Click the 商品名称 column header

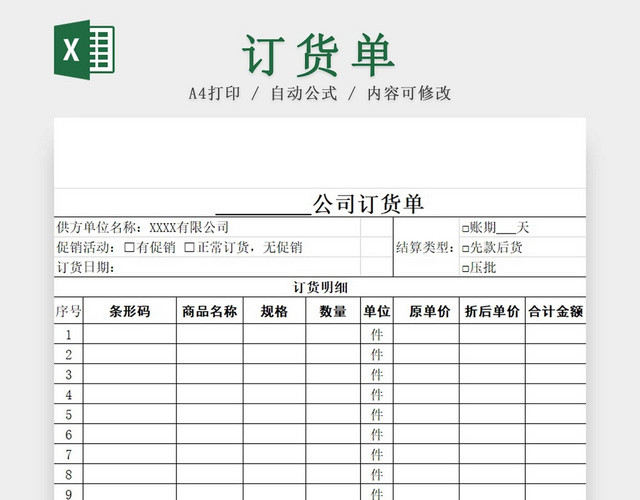[210, 311]
